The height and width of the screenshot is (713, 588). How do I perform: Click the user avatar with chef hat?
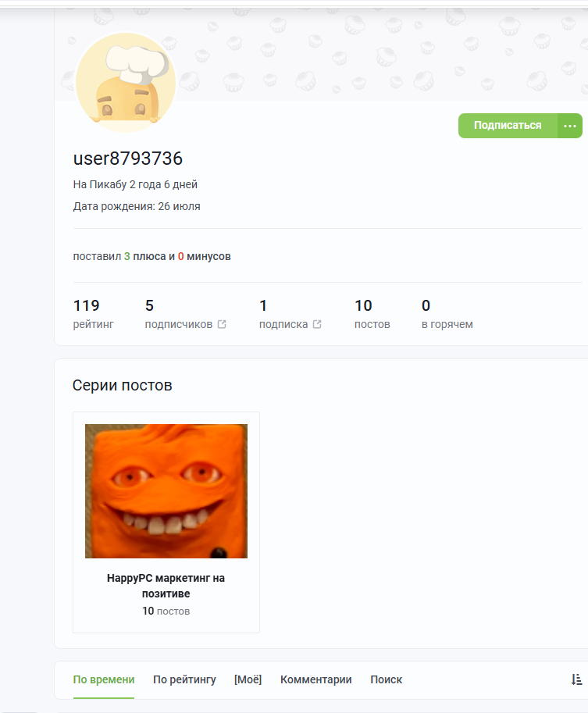coord(126,82)
